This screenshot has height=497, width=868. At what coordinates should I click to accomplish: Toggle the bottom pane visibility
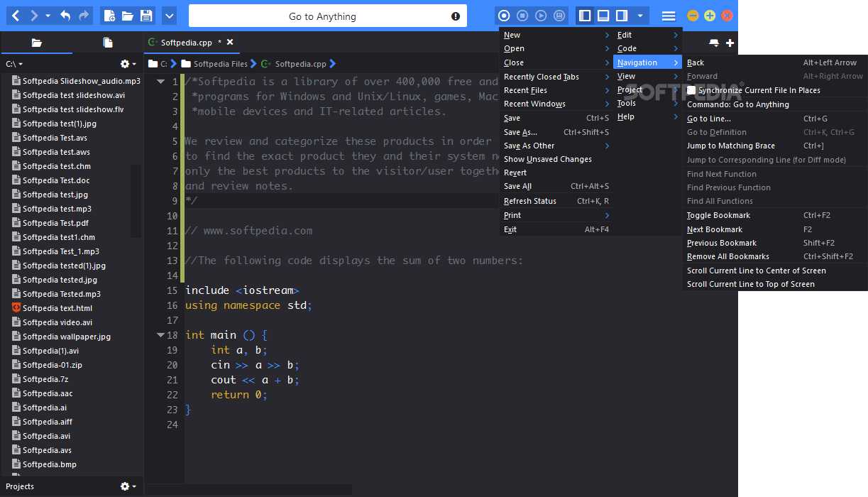[x=603, y=16]
